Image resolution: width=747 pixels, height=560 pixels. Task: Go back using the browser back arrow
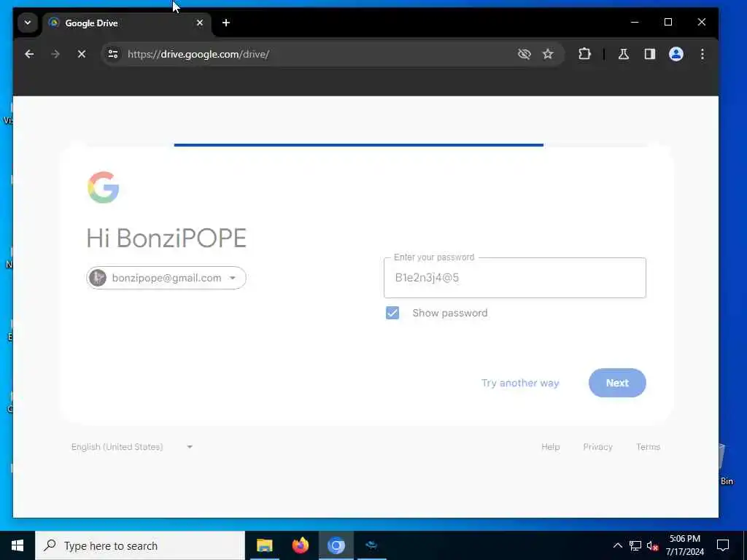coord(29,54)
